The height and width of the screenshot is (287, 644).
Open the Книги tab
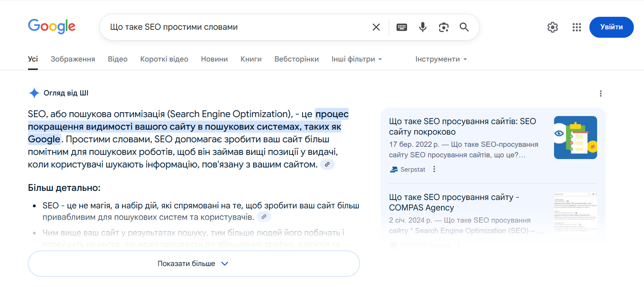tap(251, 59)
